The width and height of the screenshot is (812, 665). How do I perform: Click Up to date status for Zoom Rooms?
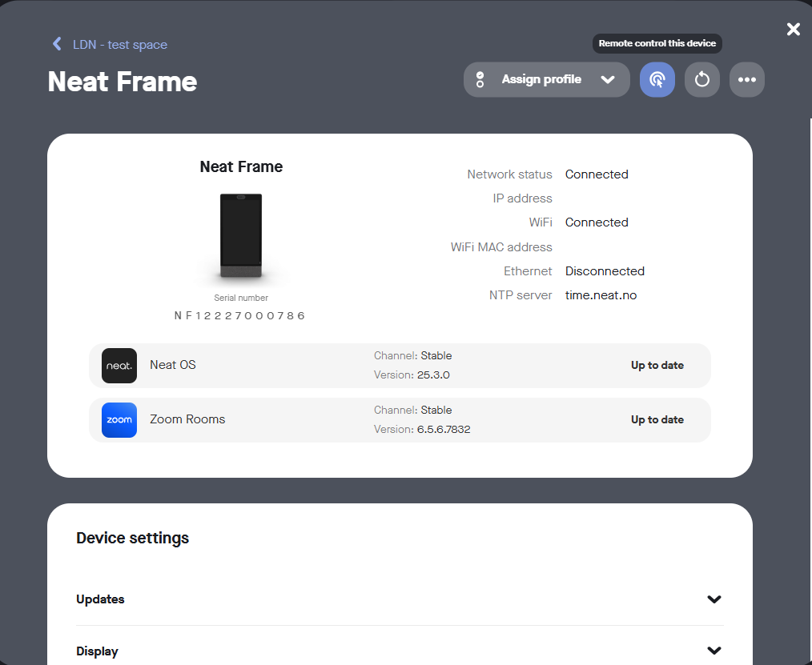click(x=657, y=420)
